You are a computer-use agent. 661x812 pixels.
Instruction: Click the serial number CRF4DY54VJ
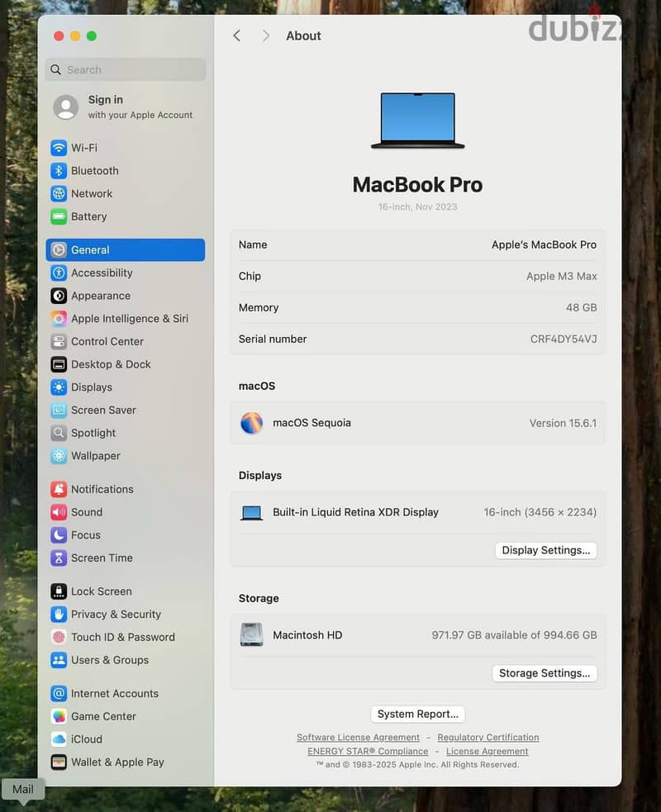564,339
